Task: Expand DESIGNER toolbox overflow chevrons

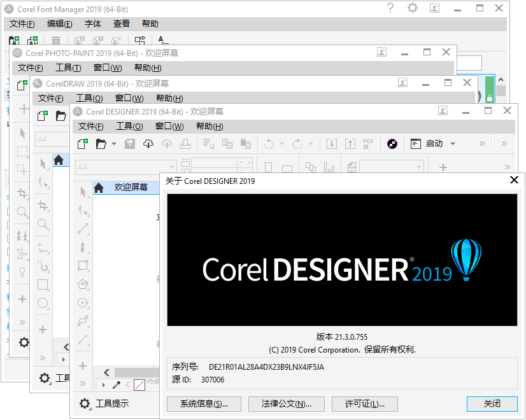Action: [x=83, y=384]
